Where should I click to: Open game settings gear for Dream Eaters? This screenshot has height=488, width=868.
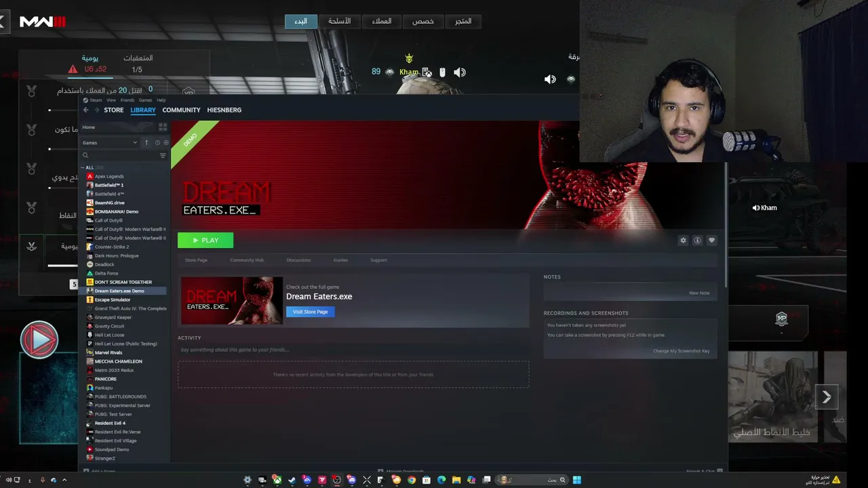click(x=683, y=240)
